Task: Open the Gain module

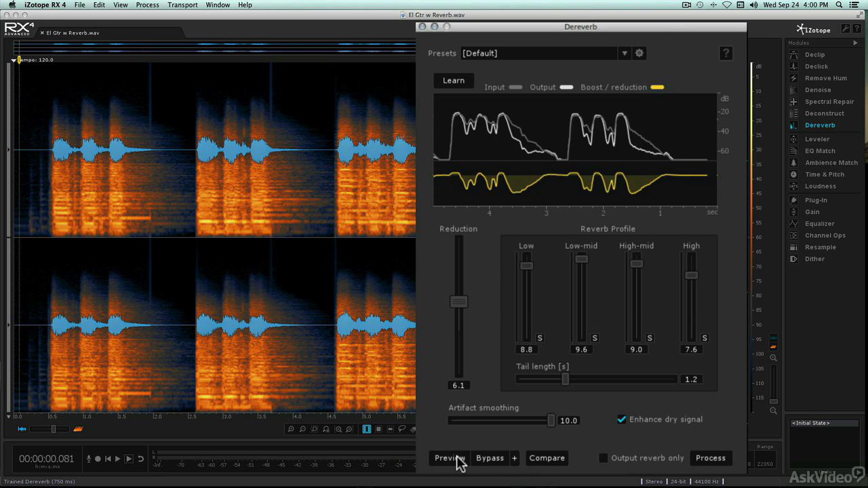Action: (x=812, y=211)
